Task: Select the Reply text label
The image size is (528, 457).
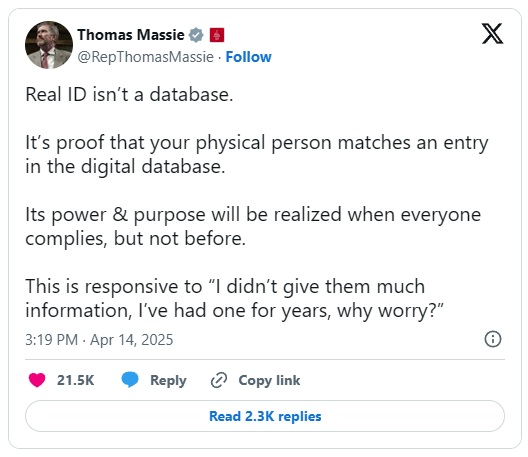Action: (168, 381)
